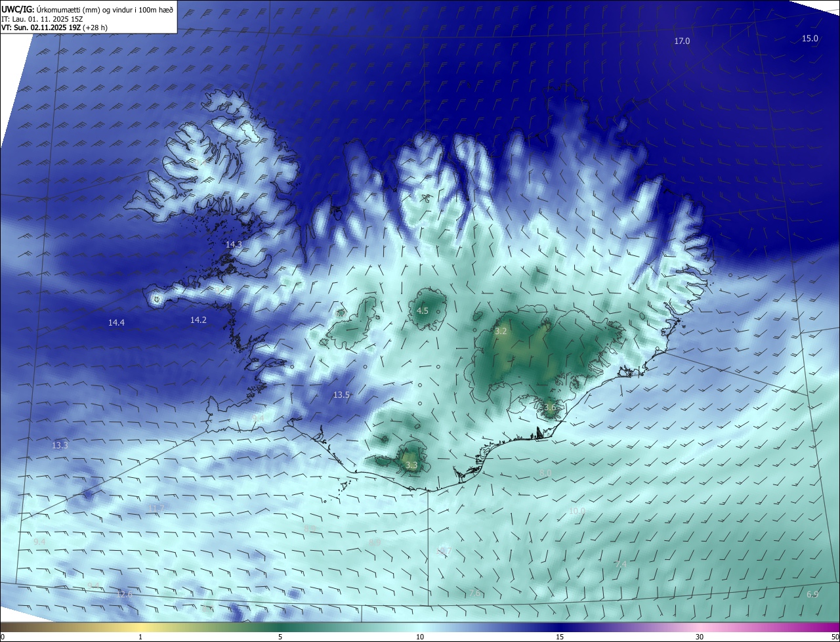The width and height of the screenshot is (840, 642).
Task: Click the 7.6 value on the map
Action: (x=475, y=593)
